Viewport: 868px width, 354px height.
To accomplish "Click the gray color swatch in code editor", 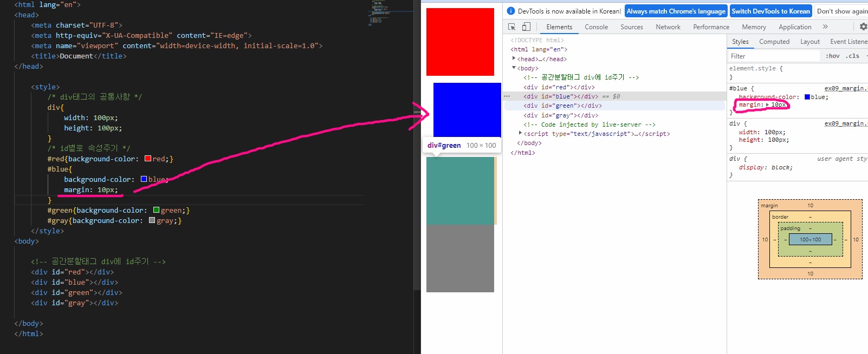I will [x=152, y=220].
